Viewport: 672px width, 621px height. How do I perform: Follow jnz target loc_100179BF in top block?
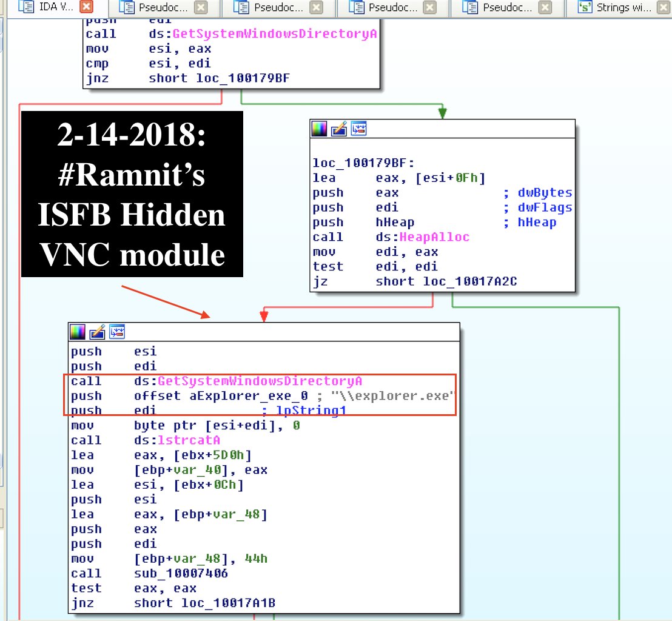tap(243, 78)
